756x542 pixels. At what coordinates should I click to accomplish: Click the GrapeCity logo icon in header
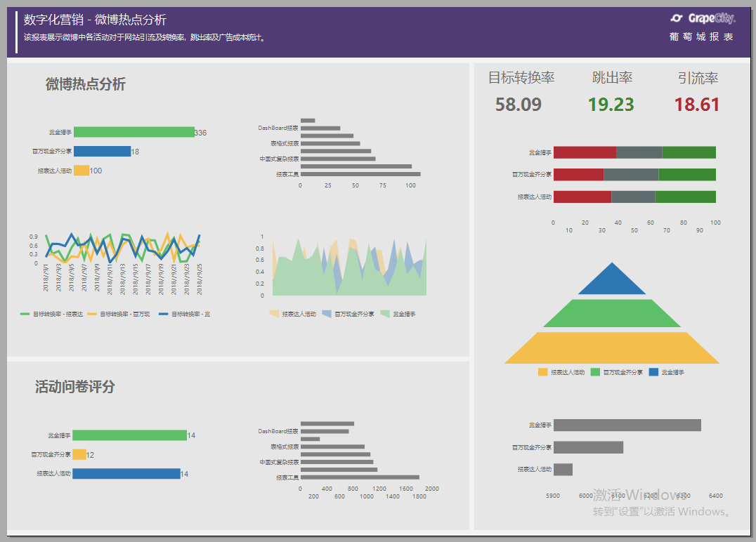coord(677,18)
